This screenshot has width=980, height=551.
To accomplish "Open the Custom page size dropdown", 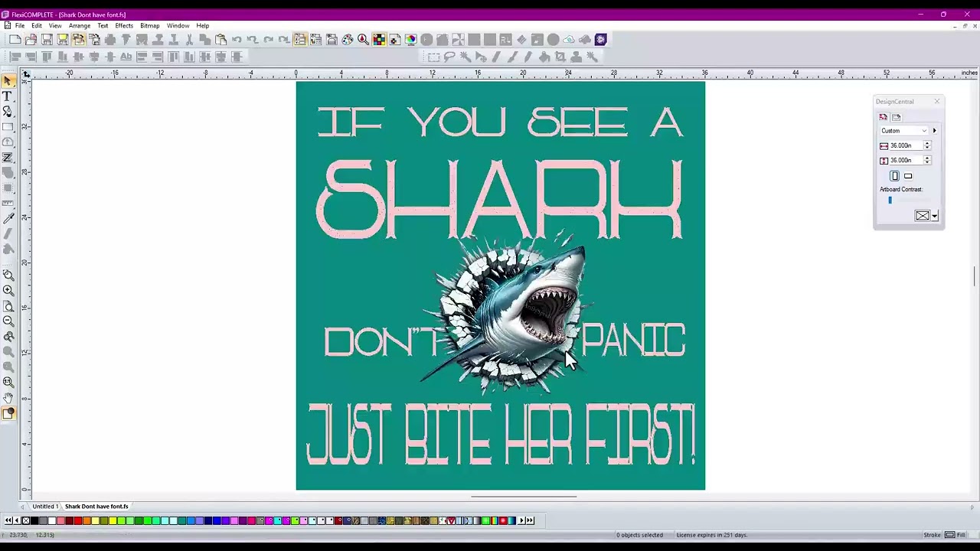I will (x=903, y=131).
